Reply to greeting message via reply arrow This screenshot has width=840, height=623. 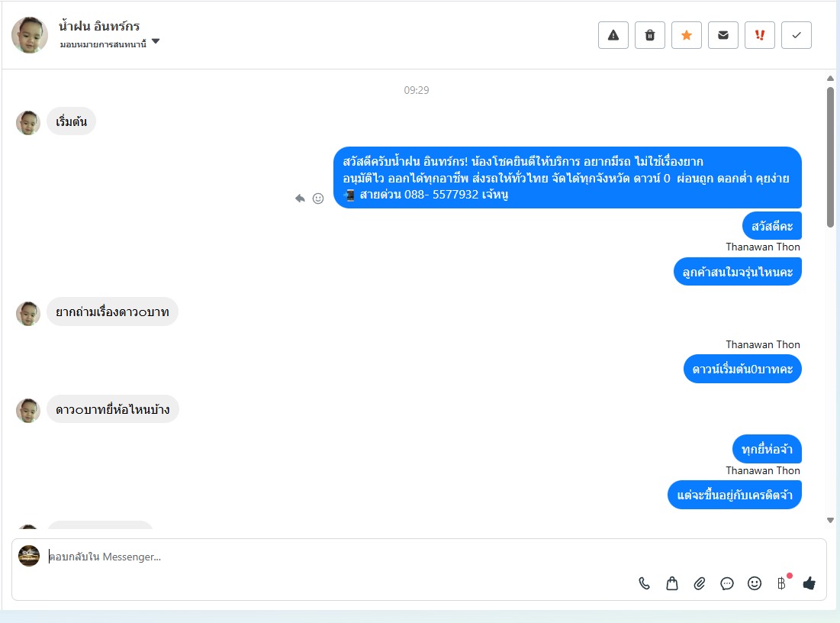coord(300,199)
